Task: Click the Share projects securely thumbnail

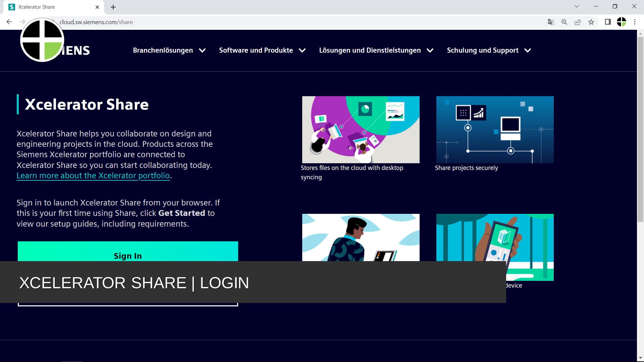Action: tap(494, 129)
